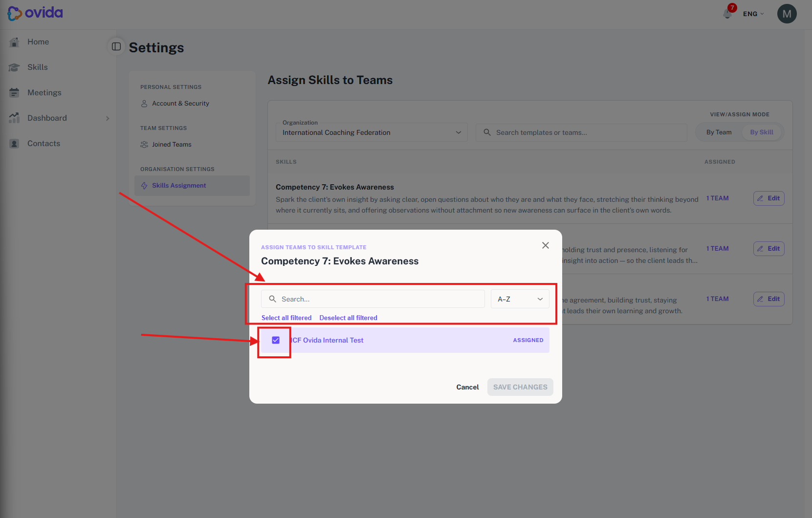
Task: Click the ASSIGNED status label
Action: pyautogui.click(x=528, y=340)
